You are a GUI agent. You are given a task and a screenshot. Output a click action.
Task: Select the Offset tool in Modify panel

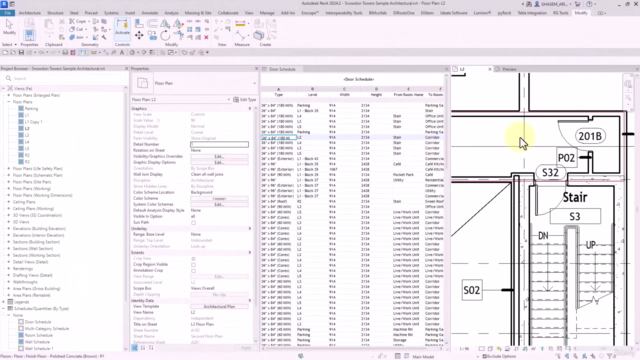pos(152,24)
